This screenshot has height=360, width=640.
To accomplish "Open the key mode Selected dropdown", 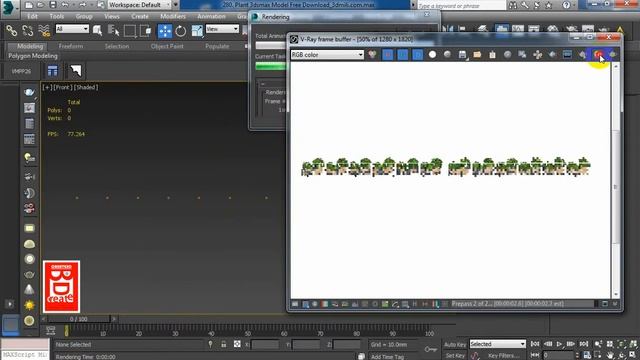I will click(x=498, y=344).
